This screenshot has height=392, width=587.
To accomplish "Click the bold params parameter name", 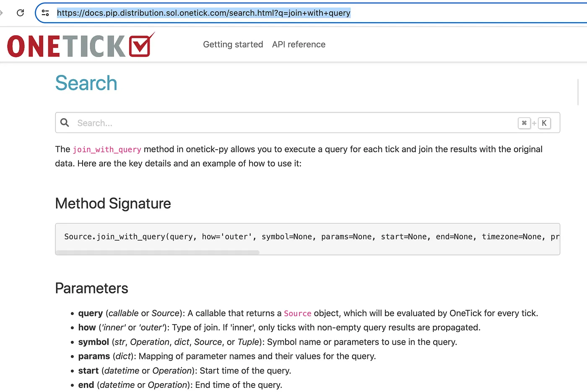I will [x=94, y=356].
